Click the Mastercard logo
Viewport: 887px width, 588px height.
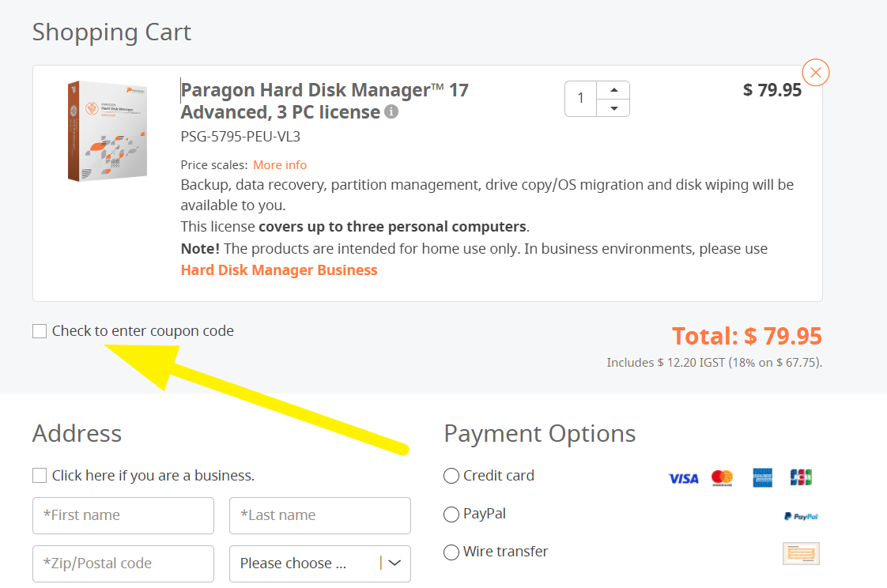point(722,477)
